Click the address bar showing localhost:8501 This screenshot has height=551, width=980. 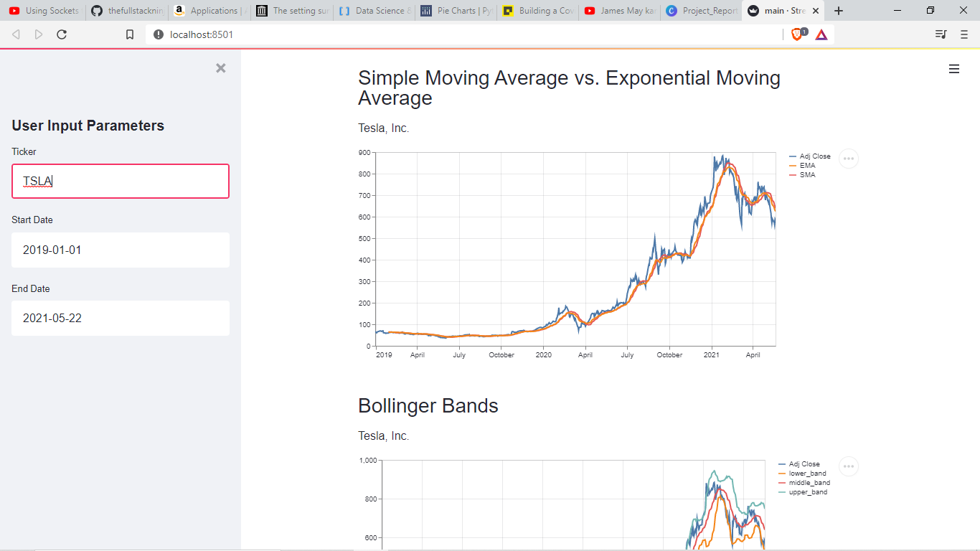coord(463,34)
